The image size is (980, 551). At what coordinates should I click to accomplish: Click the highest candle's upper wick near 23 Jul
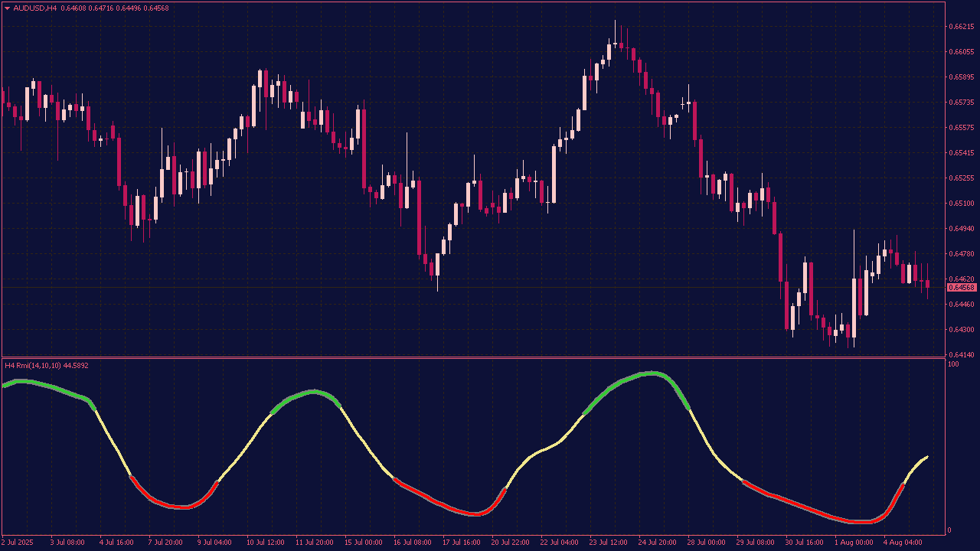pos(615,29)
